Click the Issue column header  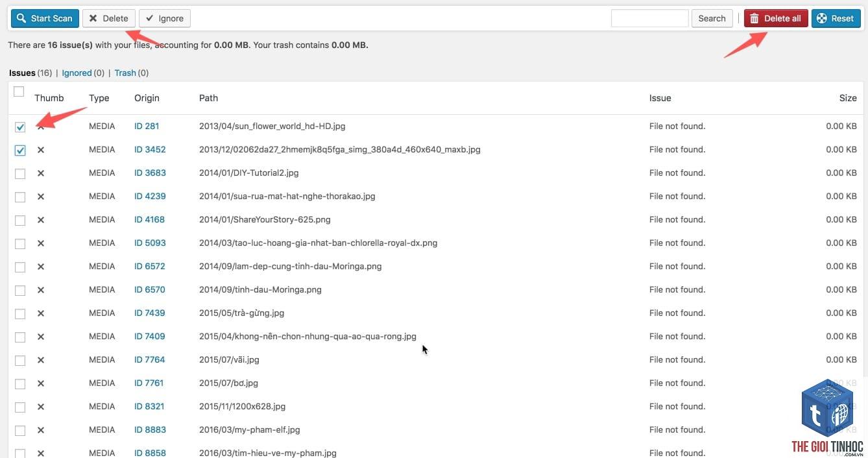click(660, 98)
